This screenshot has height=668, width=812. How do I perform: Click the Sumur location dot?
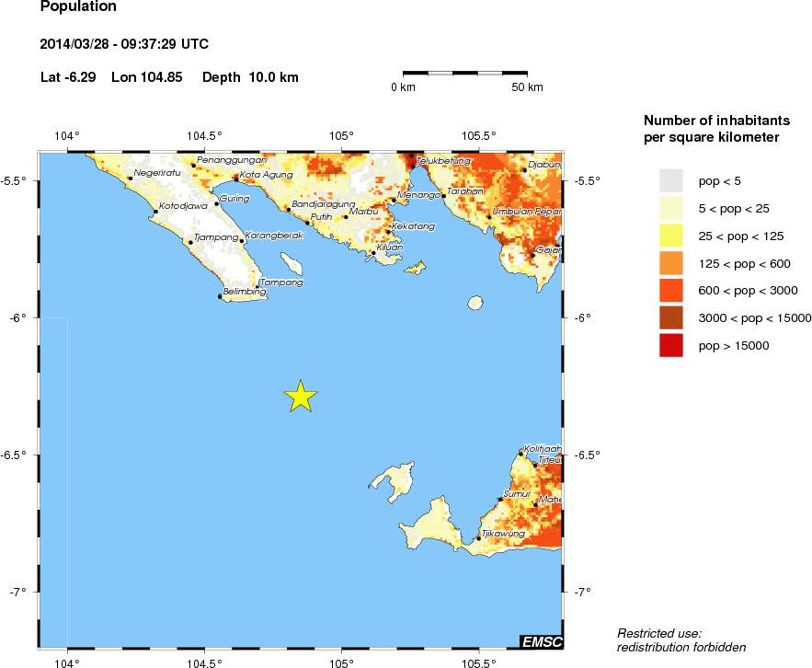[500, 500]
